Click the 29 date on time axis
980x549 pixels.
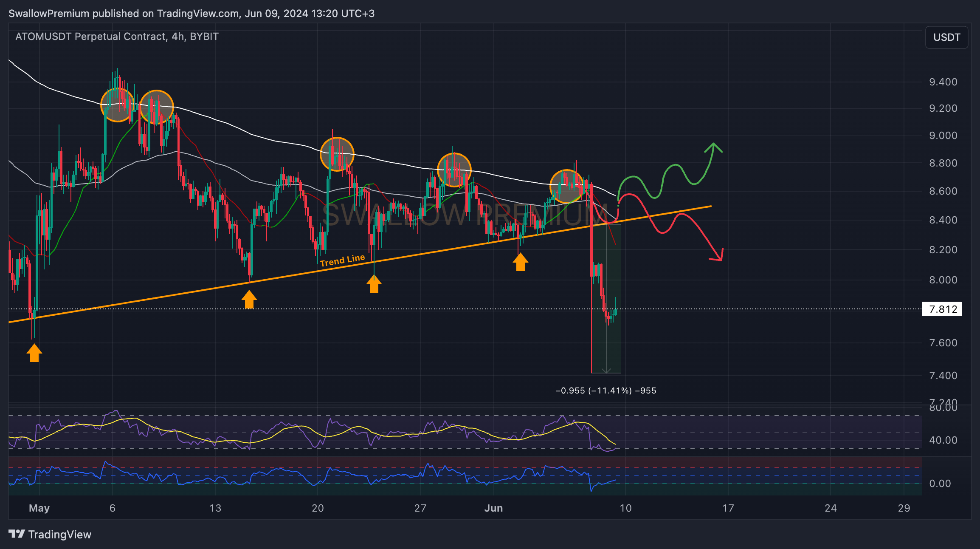pos(904,508)
